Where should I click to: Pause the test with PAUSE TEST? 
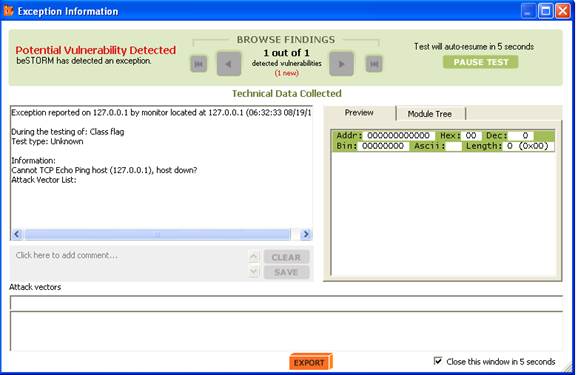[481, 62]
